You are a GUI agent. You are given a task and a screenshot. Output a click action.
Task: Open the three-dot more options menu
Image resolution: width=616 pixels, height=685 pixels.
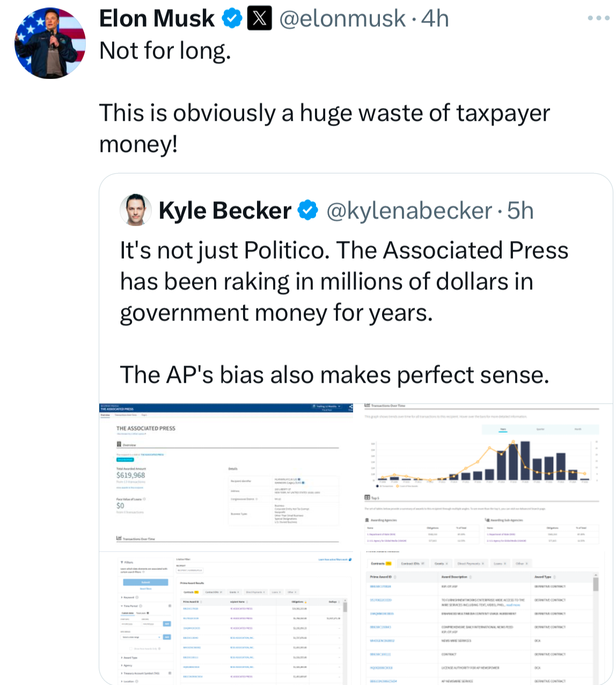[598, 18]
